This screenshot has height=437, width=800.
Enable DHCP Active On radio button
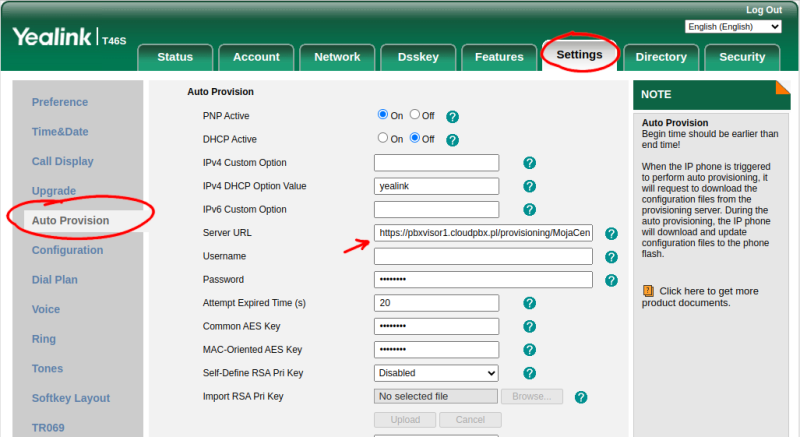[x=382, y=139]
